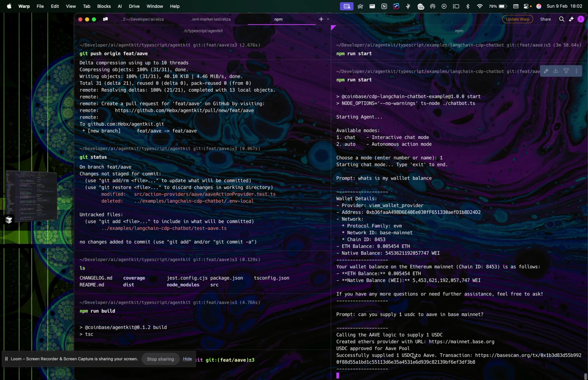The width and height of the screenshot is (588, 380).
Task: Filter block output with funnel icon
Action: [566, 71]
